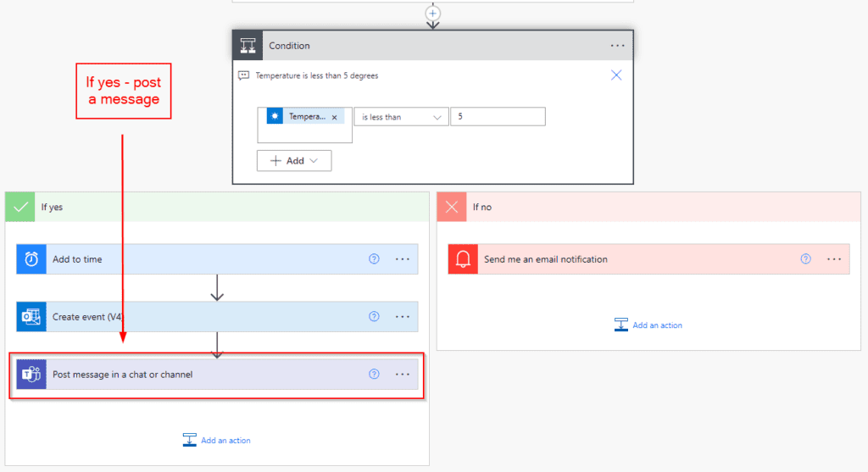868x472 pixels.
Task: Click the Condition block icon
Action: point(248,46)
